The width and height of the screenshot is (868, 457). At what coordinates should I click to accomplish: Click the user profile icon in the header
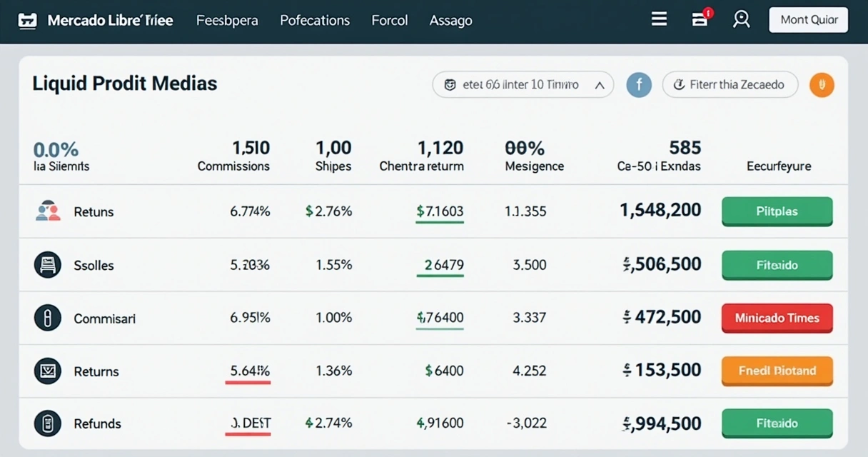point(741,19)
